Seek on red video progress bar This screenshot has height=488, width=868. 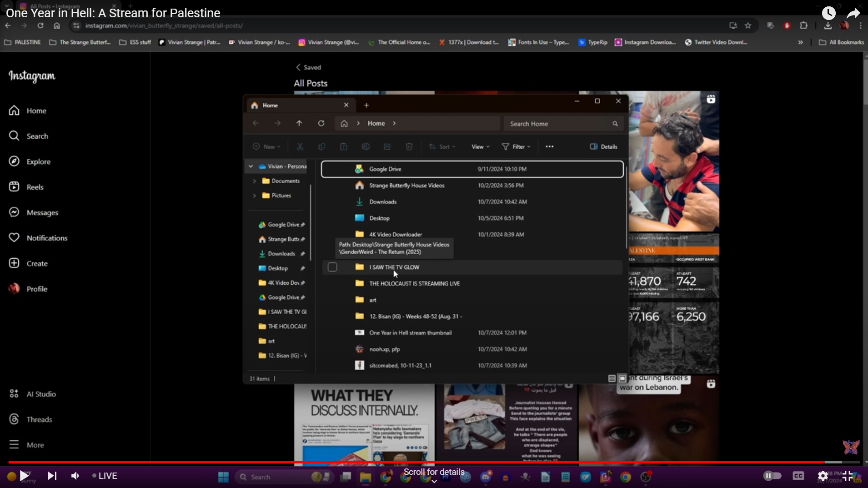click(x=434, y=462)
